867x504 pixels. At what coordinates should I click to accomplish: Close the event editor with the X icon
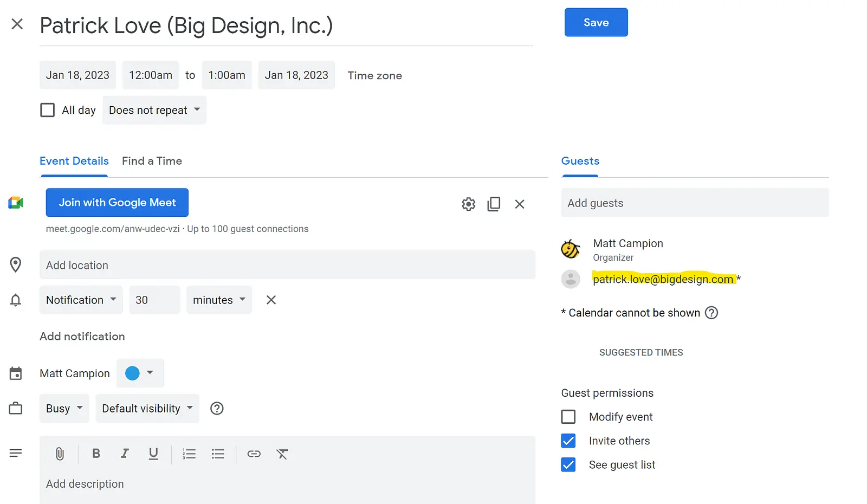tap(17, 24)
